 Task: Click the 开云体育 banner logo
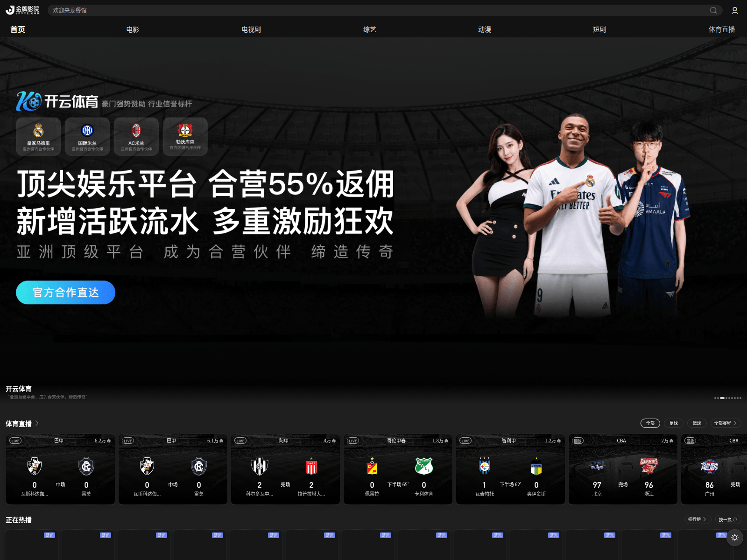[57, 101]
